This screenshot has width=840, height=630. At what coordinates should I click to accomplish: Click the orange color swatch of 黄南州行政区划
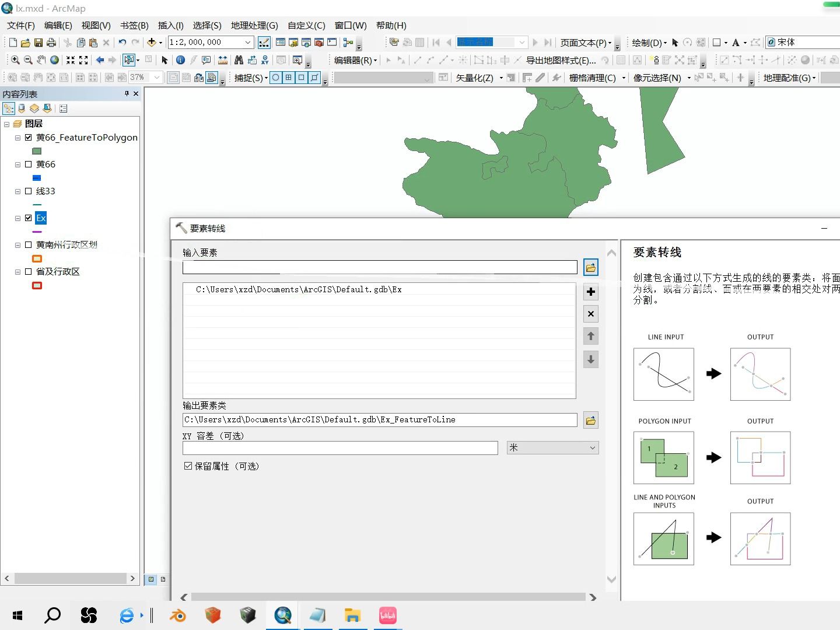point(37,258)
